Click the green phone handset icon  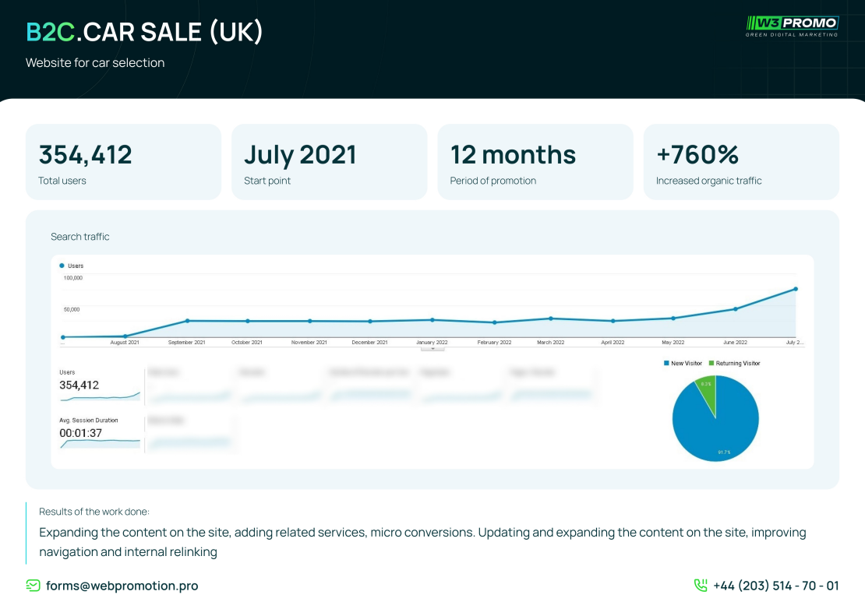point(701,585)
